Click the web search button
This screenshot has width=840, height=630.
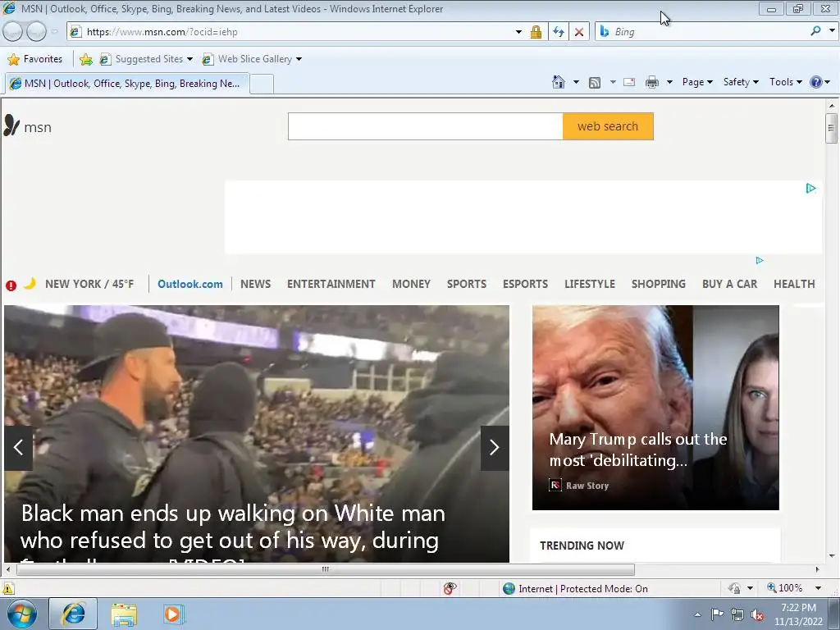[608, 126]
